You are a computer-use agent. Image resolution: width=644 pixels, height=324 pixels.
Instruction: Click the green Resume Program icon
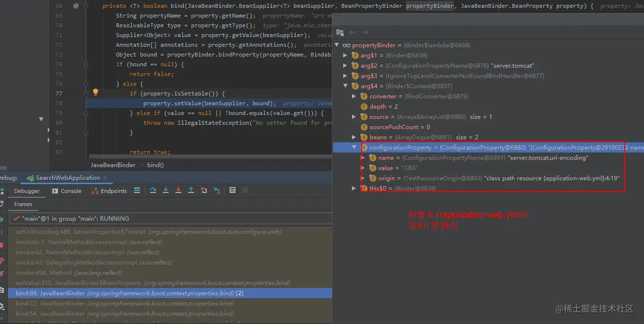[2, 219]
